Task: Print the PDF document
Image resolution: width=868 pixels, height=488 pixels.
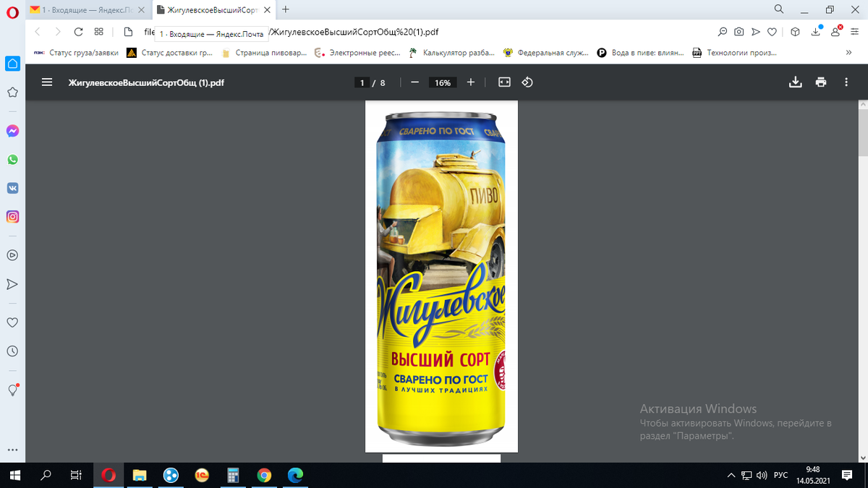Action: [821, 82]
